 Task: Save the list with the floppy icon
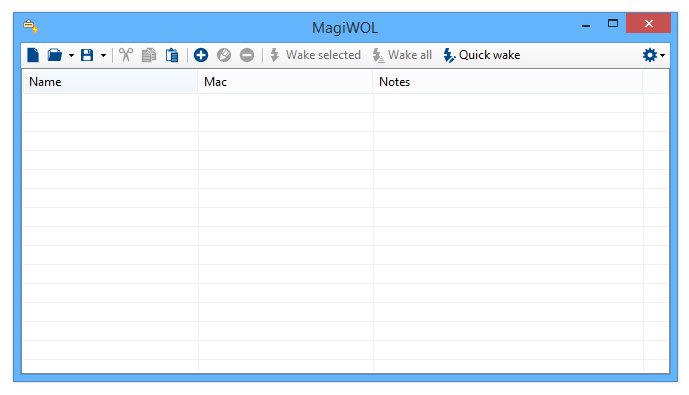87,55
